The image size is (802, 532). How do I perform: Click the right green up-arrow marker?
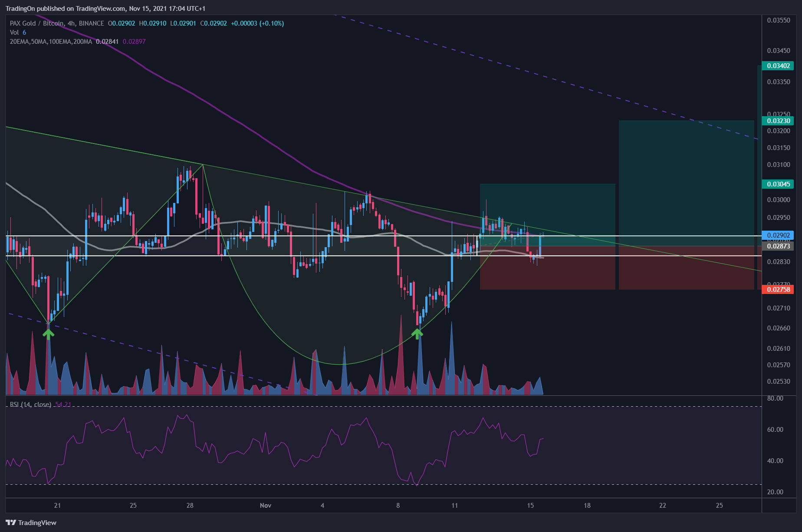417,333
